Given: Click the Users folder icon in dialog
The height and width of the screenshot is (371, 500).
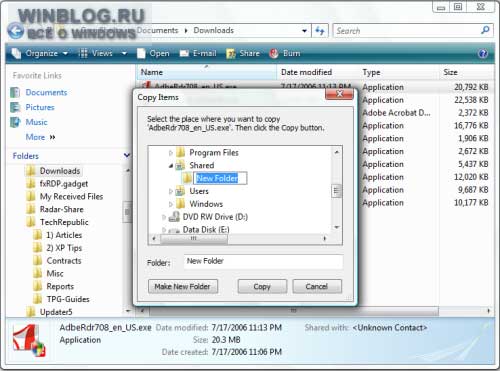Looking at the screenshot, I should 180,191.
